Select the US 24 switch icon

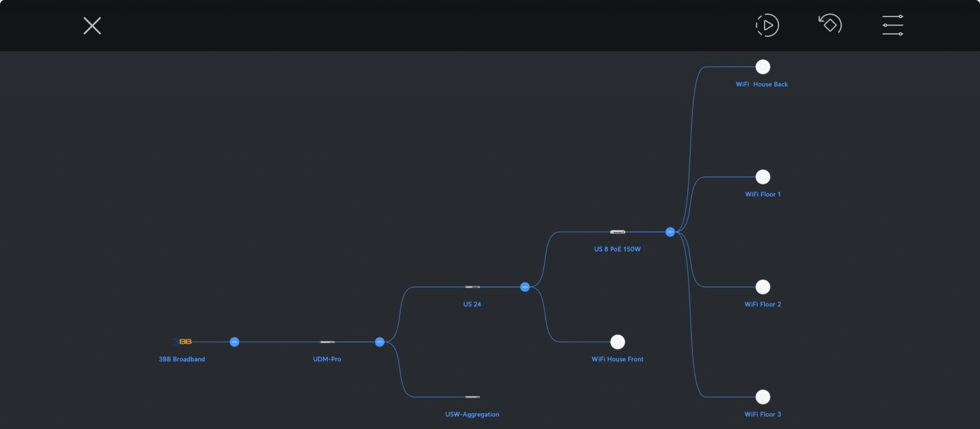(472, 287)
